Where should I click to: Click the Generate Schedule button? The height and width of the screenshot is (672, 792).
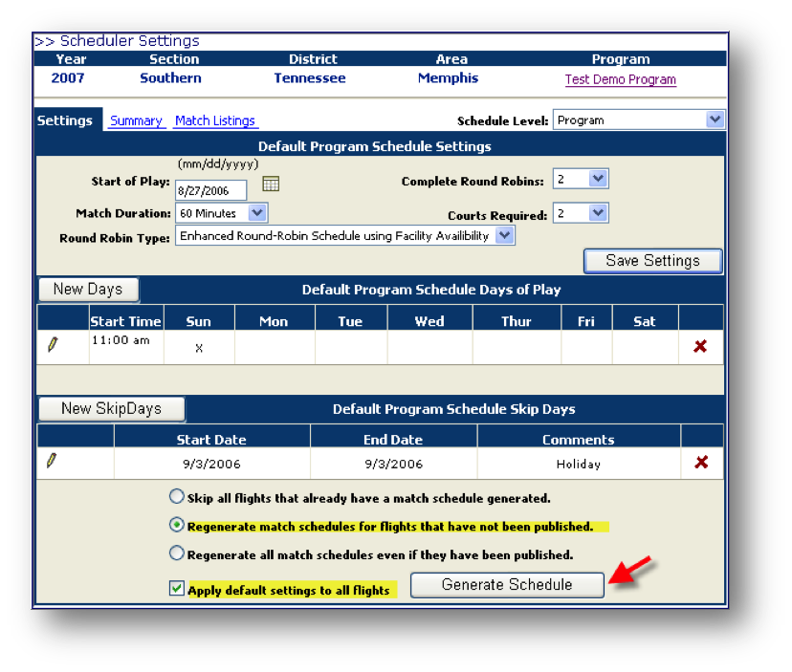click(507, 585)
